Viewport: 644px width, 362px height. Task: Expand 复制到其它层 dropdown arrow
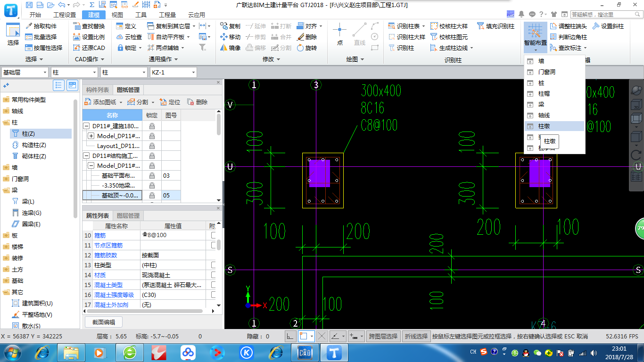(x=193, y=26)
